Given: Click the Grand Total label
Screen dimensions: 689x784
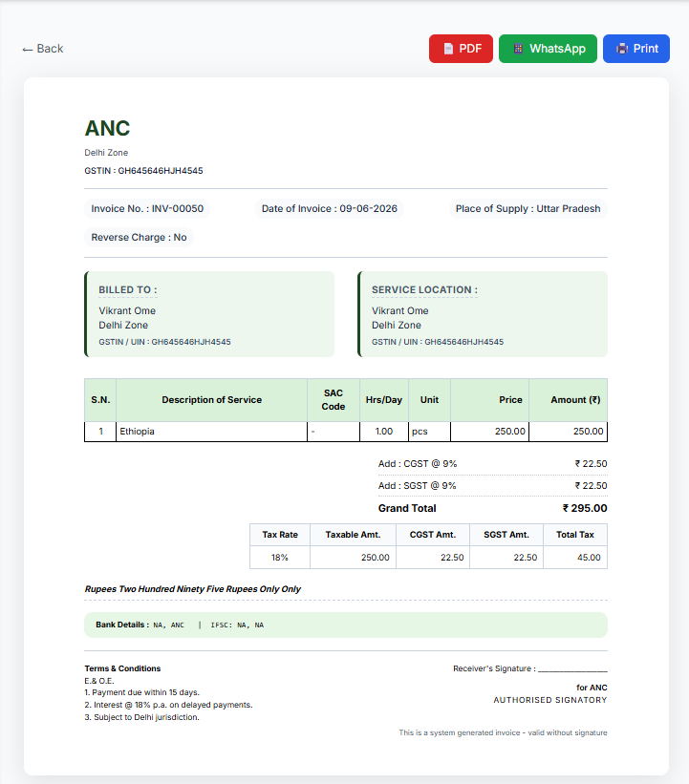Looking at the screenshot, I should (x=407, y=508).
